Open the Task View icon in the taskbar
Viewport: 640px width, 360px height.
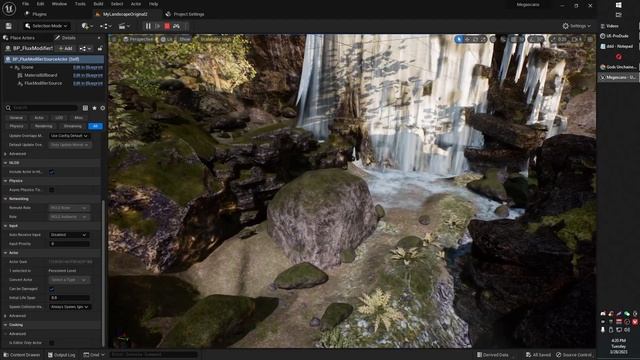619,15
